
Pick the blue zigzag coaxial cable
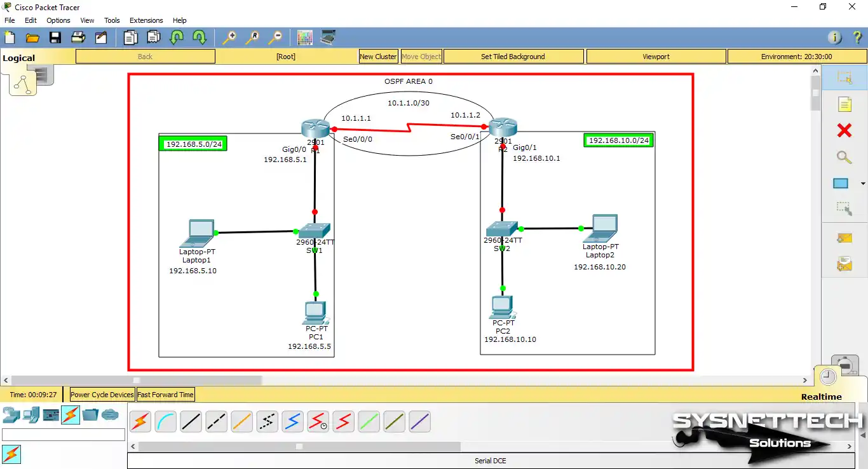292,421
